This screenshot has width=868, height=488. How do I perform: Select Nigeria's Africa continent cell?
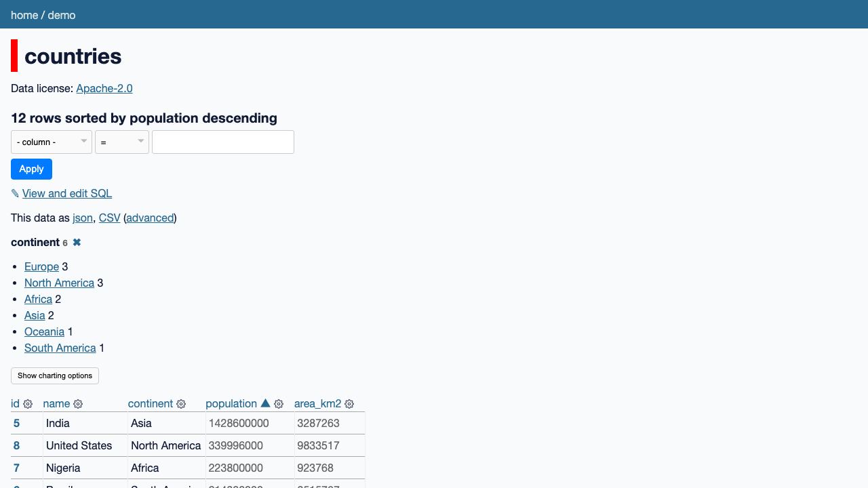(x=167, y=468)
